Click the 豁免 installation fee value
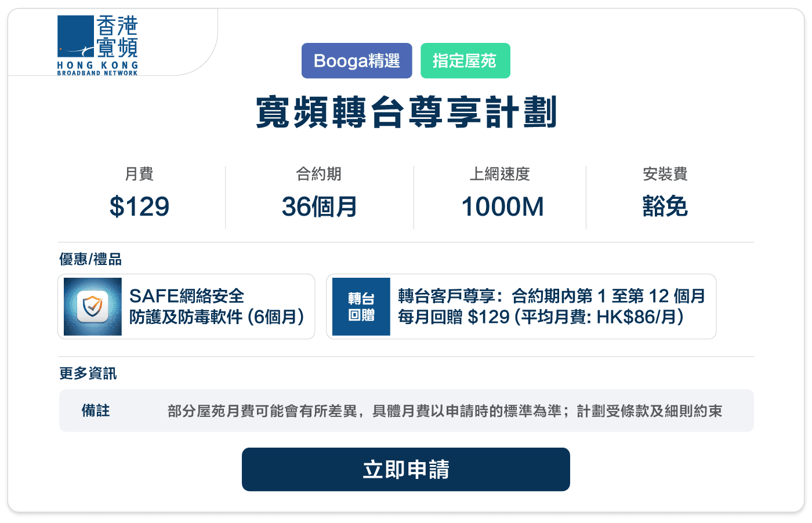The image size is (812, 523). coord(665,207)
